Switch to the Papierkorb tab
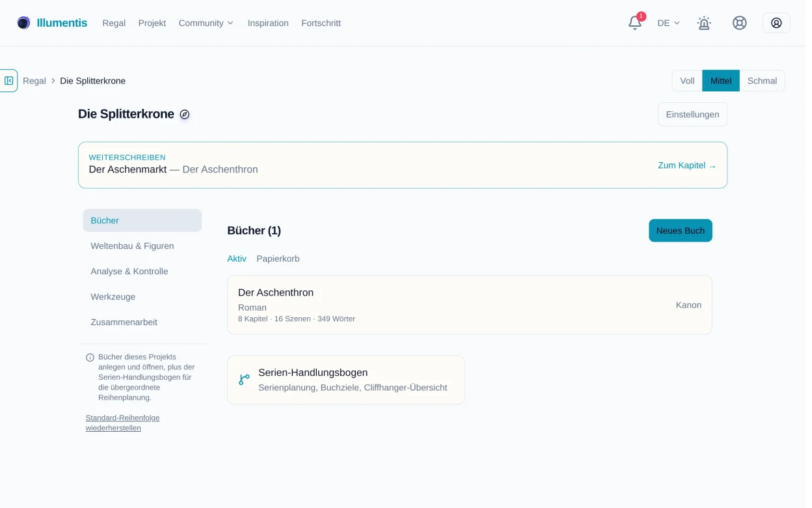Screen dimensions: 812x508 point(278,259)
